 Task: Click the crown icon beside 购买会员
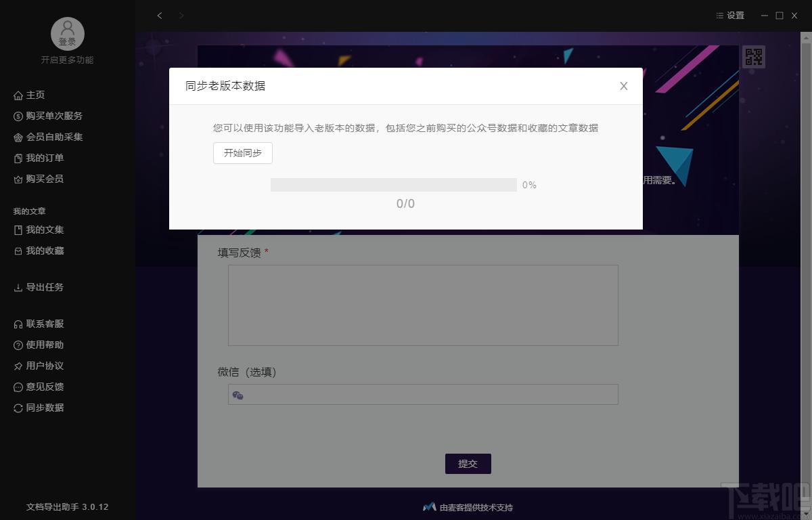coord(18,179)
